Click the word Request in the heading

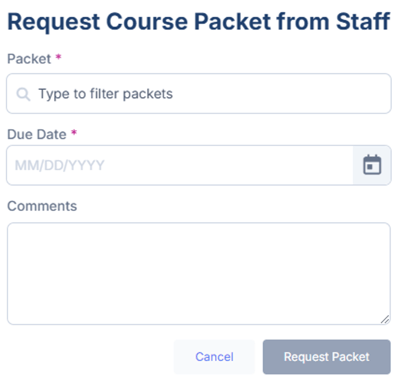coord(54,23)
